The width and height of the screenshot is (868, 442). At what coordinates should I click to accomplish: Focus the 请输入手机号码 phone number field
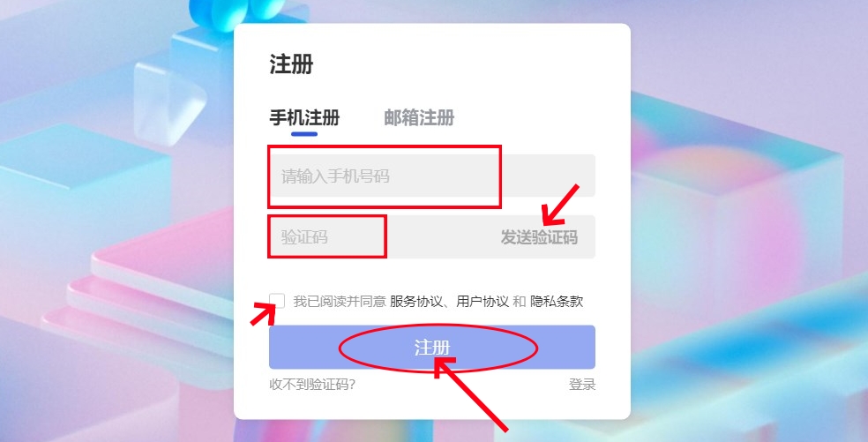point(431,176)
